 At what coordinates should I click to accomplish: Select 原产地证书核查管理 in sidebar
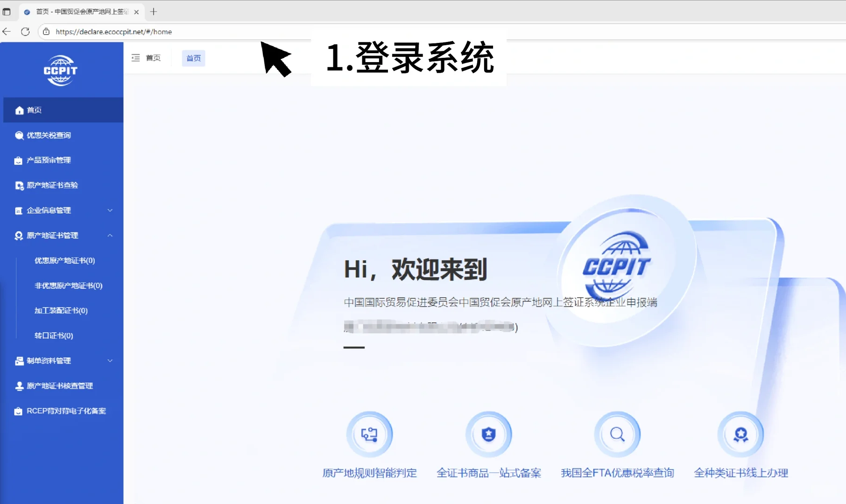coord(60,386)
